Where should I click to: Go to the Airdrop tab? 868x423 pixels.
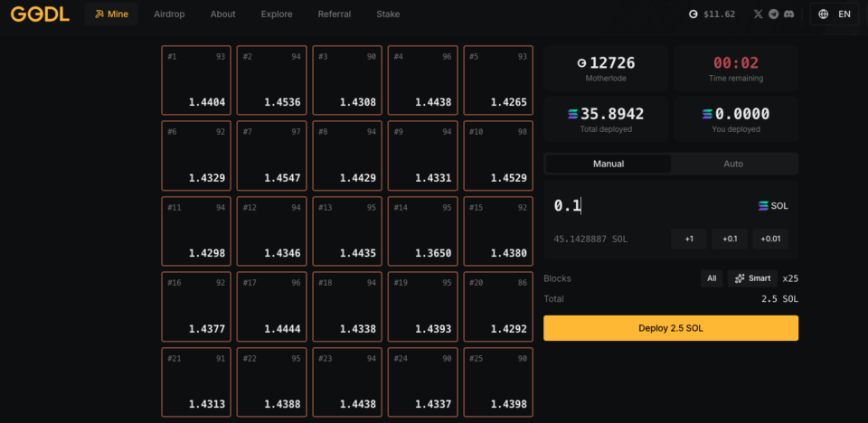[x=170, y=14]
